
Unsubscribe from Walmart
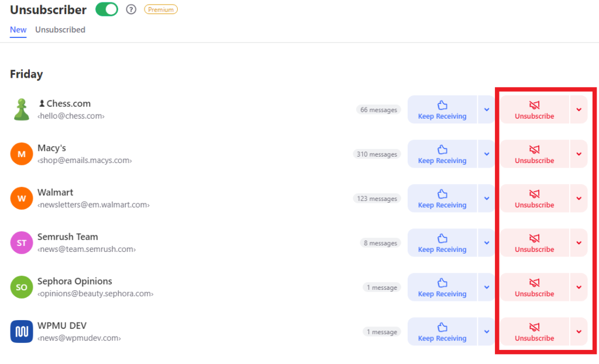click(535, 199)
